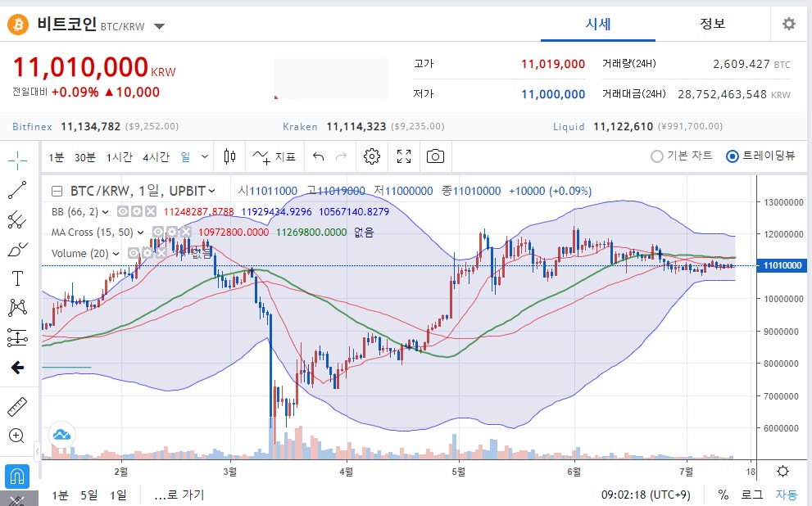Remove the Volume indicator
Screen dimensions: 812x506
click(x=161, y=253)
